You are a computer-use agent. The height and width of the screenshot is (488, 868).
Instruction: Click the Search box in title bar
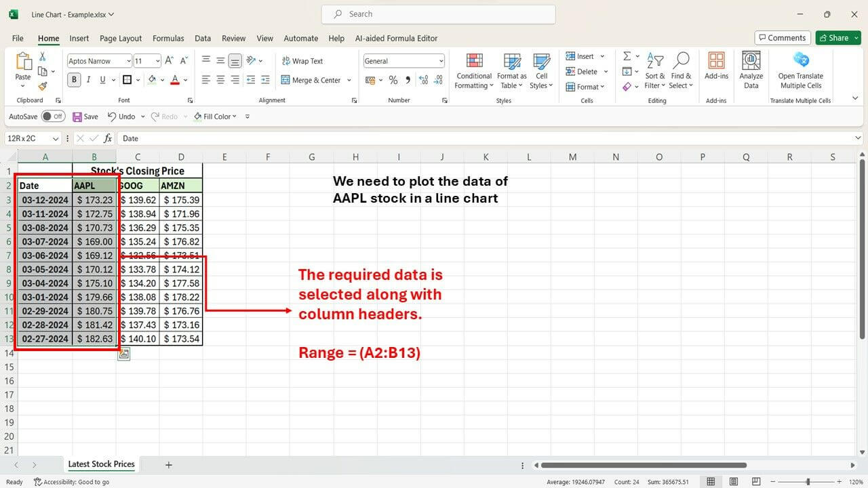[x=438, y=14]
